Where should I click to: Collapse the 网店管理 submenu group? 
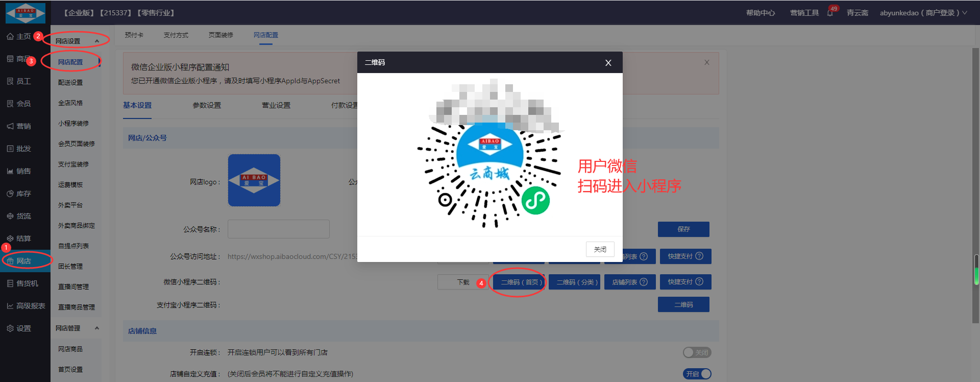(x=96, y=328)
